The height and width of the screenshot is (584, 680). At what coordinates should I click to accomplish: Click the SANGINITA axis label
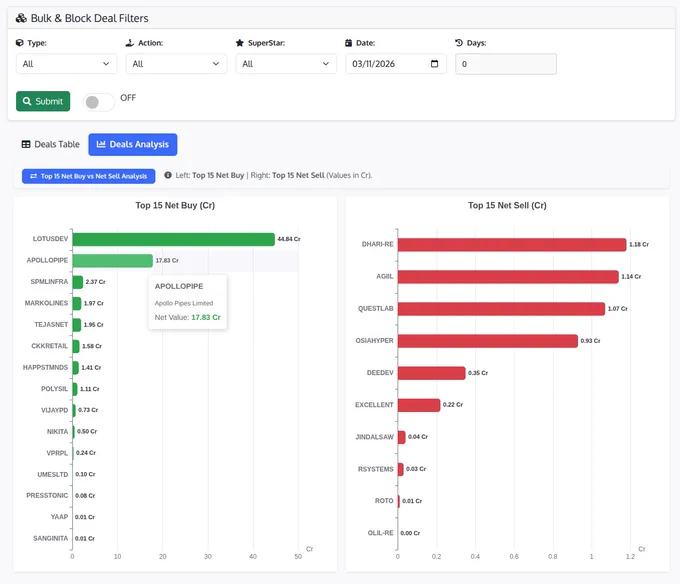pyautogui.click(x=51, y=538)
